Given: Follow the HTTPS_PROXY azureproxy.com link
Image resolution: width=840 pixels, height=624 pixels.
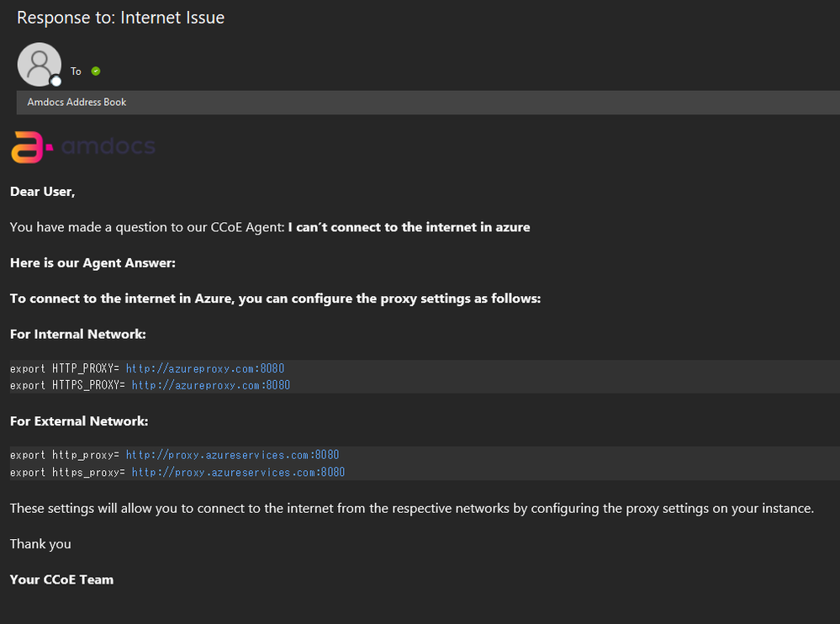Looking at the screenshot, I should [x=210, y=385].
